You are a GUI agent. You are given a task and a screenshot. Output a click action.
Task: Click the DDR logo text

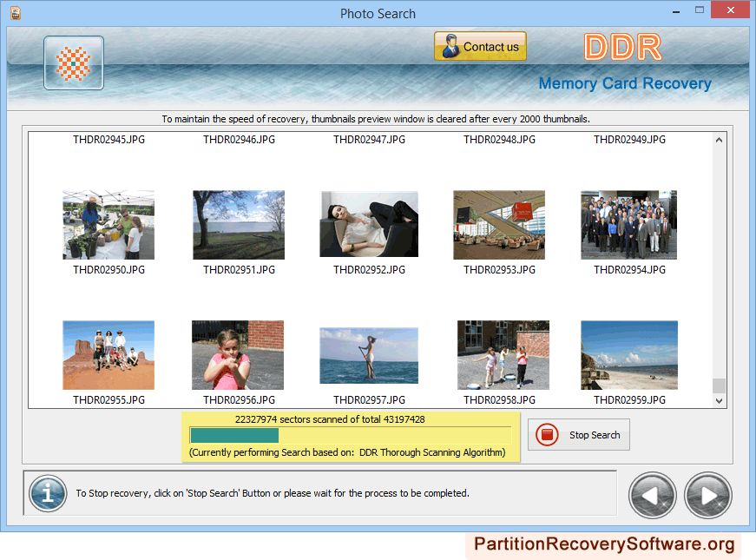[622, 47]
